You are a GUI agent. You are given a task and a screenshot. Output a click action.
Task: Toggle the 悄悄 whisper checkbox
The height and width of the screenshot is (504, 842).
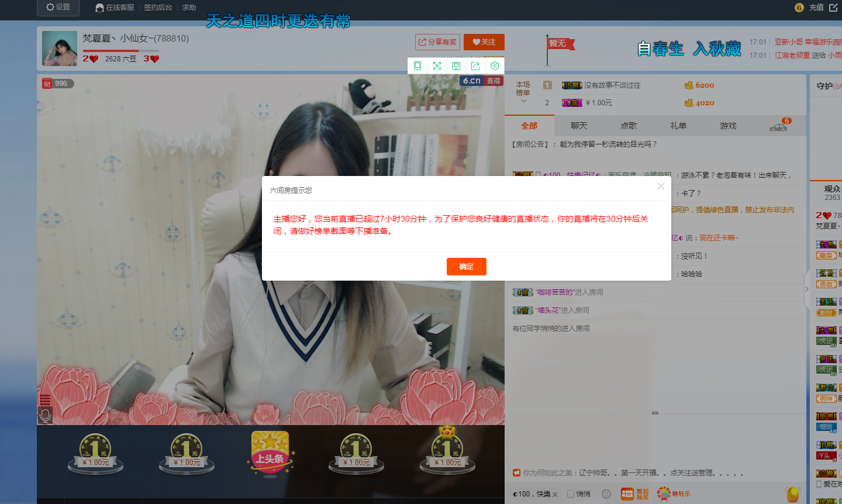[571, 494]
